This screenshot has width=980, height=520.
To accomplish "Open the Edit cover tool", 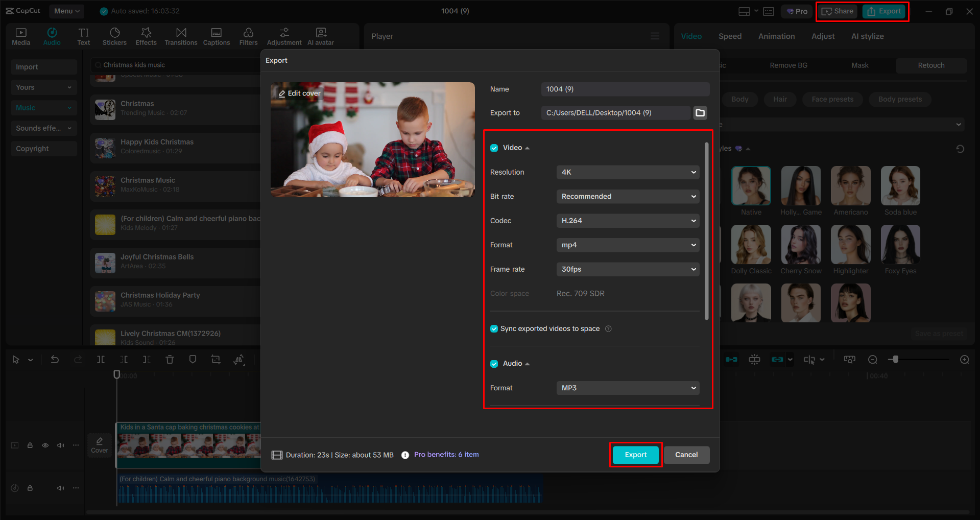I will pos(299,93).
